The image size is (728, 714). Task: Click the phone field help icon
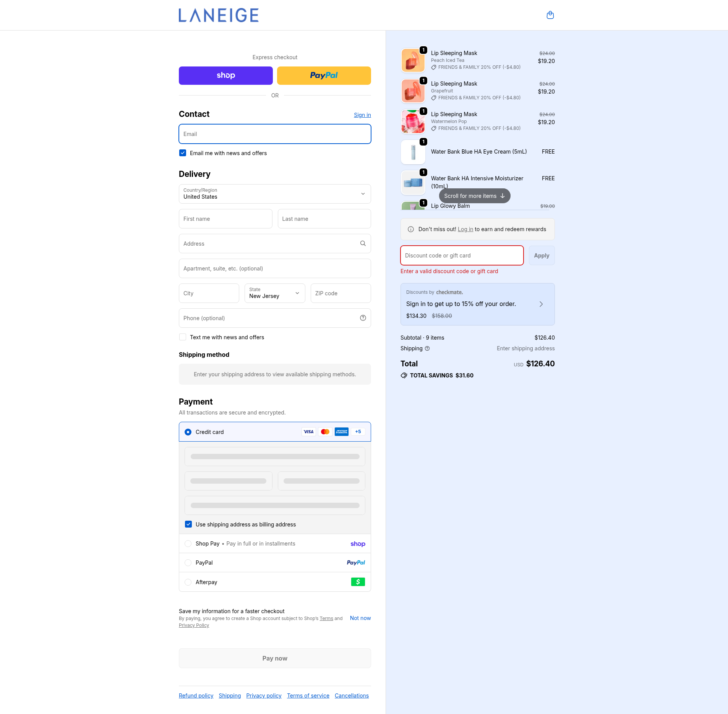[363, 318]
